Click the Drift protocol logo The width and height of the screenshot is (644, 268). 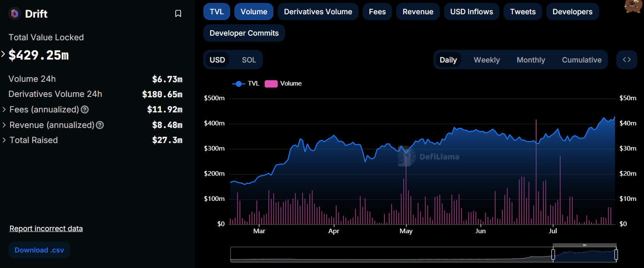pos(15,14)
